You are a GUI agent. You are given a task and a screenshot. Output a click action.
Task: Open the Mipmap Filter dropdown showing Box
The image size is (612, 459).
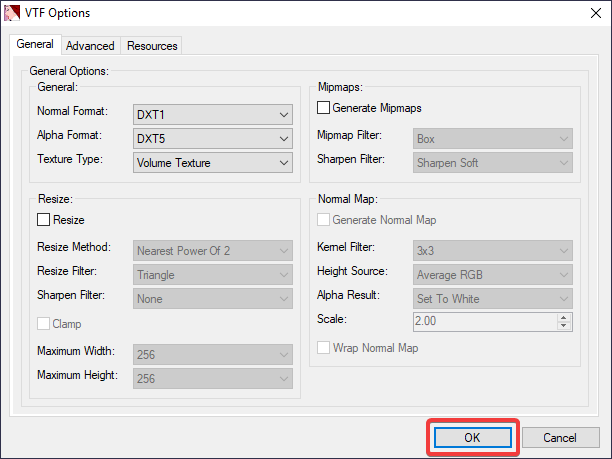[493, 139]
